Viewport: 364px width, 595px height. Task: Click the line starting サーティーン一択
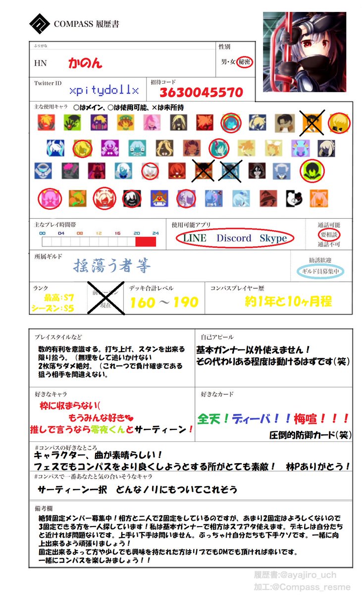tap(137, 489)
